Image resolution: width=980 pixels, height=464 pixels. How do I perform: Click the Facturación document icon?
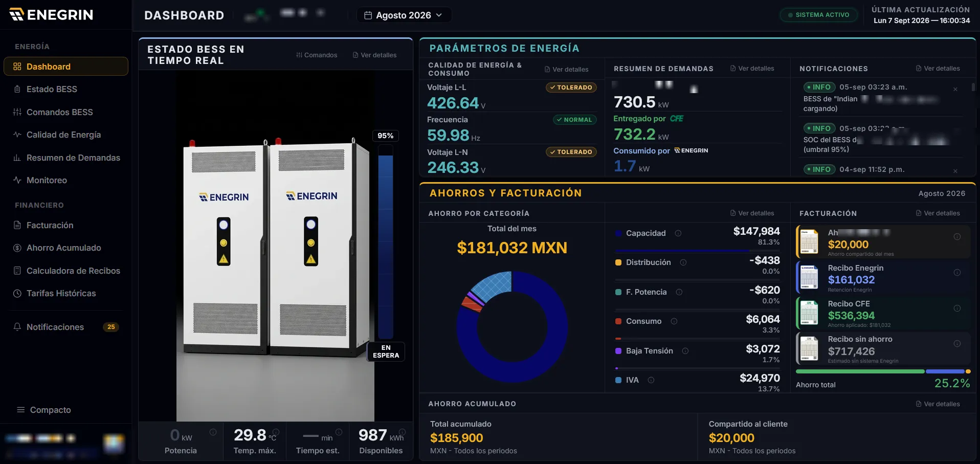(17, 225)
